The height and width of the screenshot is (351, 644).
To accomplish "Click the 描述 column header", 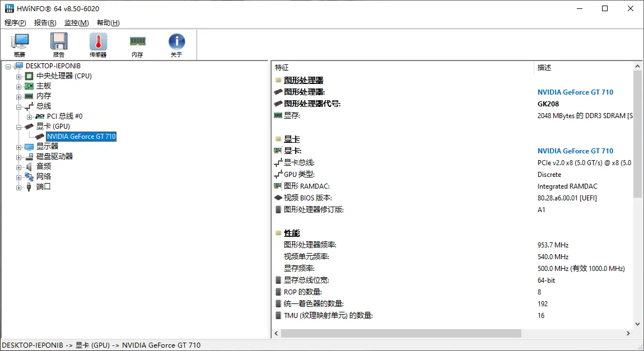I will tap(584, 67).
